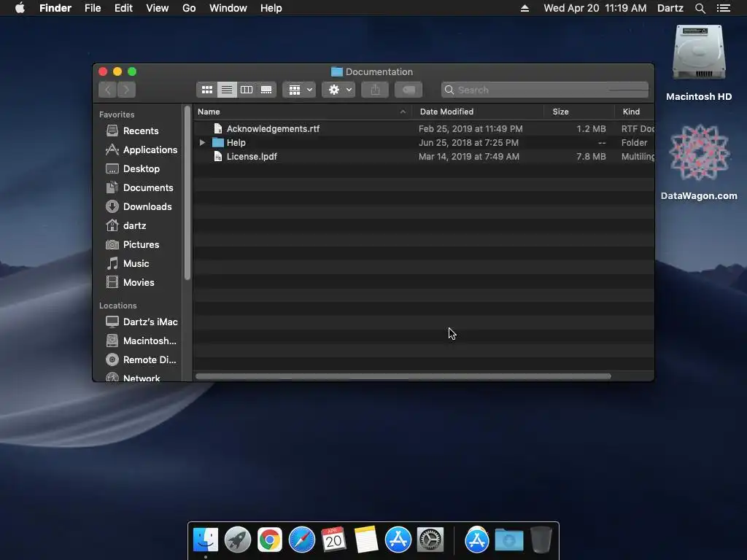Open Safari from the Dock
747x560 pixels.
point(301,540)
